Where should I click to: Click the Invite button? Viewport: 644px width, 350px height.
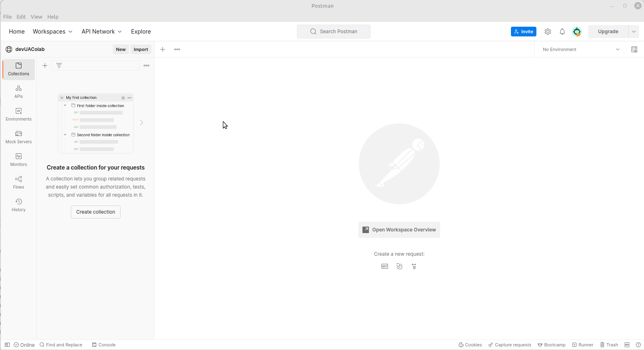(x=523, y=32)
